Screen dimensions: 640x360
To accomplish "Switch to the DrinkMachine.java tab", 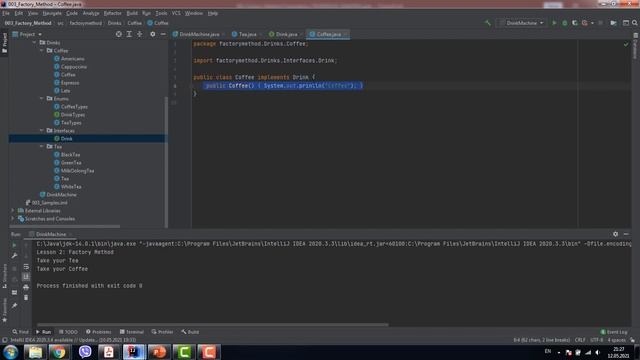I will (x=198, y=34).
